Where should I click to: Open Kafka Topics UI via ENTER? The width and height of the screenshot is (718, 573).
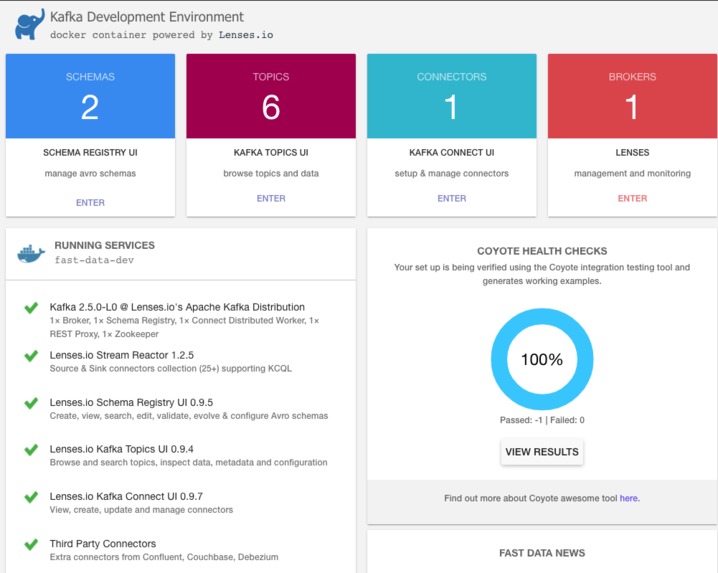point(271,198)
